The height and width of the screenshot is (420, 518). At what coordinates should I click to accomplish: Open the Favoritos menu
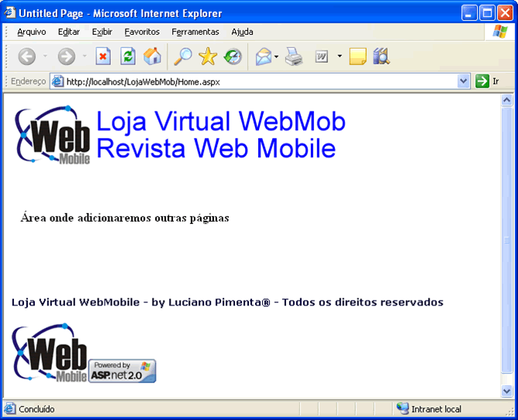point(142,32)
